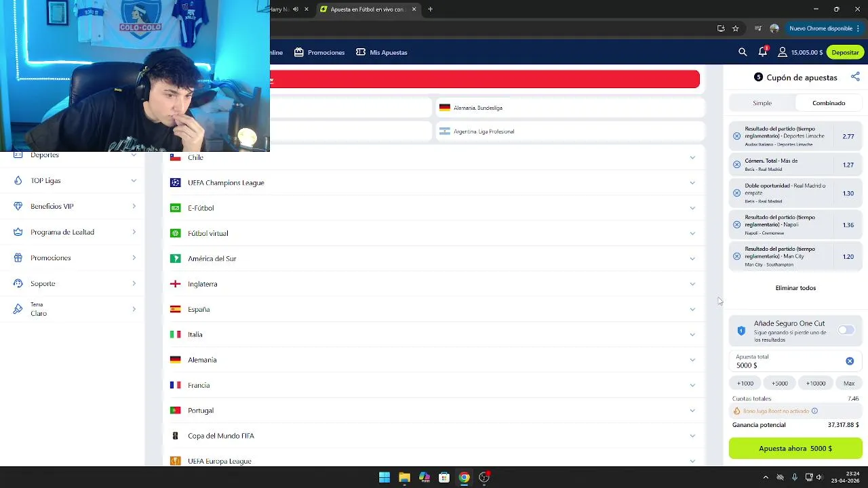The height and width of the screenshot is (488, 868).
Task: Click the UEFA Champions League logo icon
Action: click(175, 182)
